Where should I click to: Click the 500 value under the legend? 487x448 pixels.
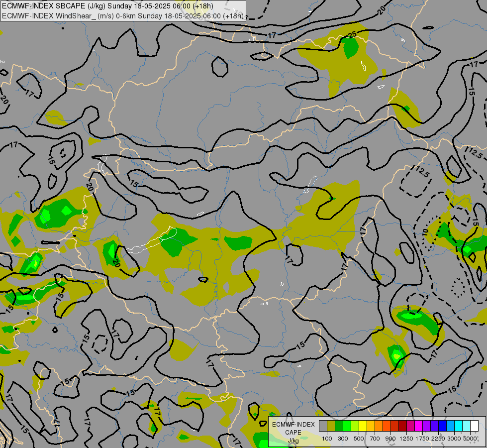(x=359, y=439)
